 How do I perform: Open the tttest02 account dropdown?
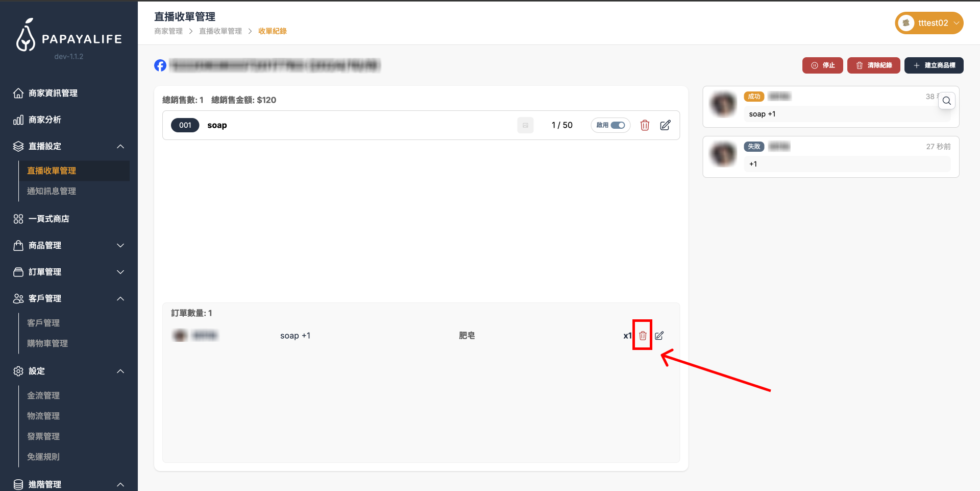point(929,23)
